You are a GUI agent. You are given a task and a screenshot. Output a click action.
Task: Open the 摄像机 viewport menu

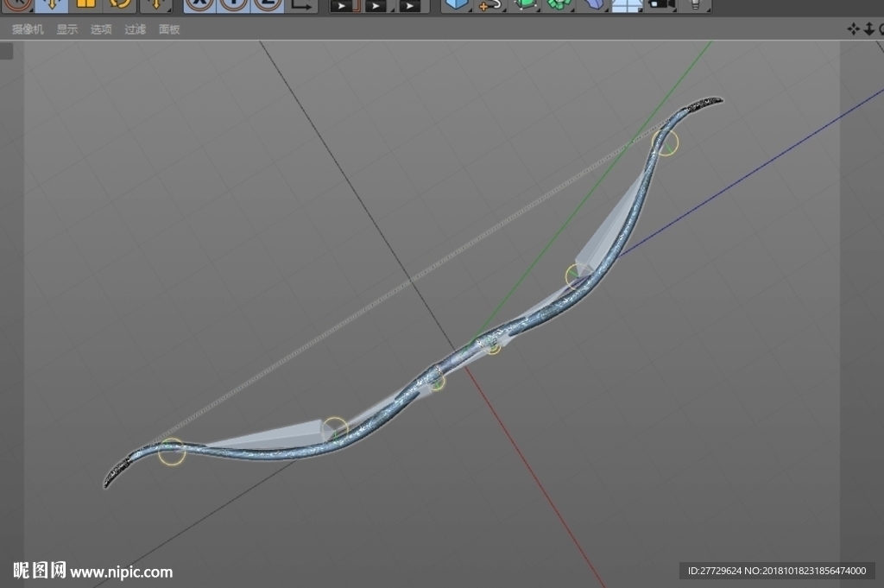point(28,29)
